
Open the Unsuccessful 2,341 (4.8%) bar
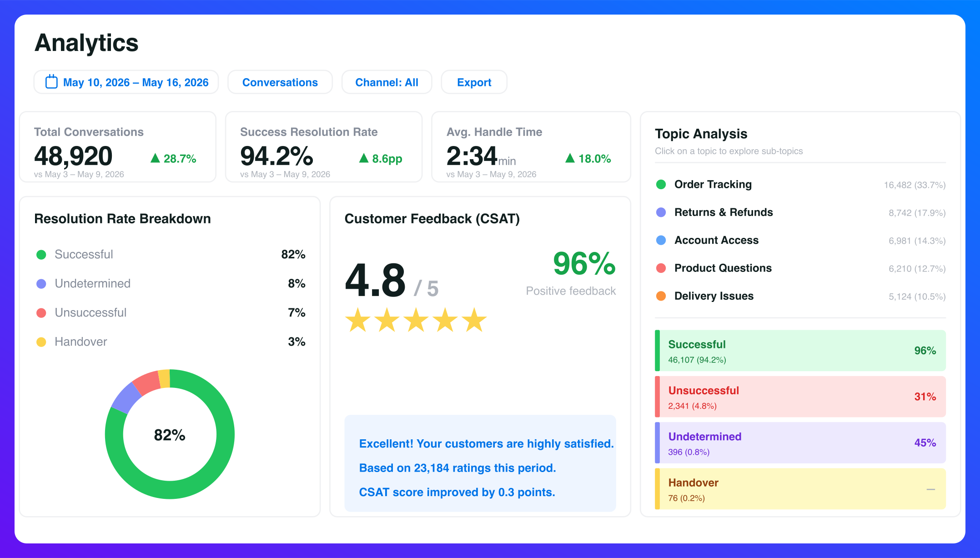(x=800, y=397)
